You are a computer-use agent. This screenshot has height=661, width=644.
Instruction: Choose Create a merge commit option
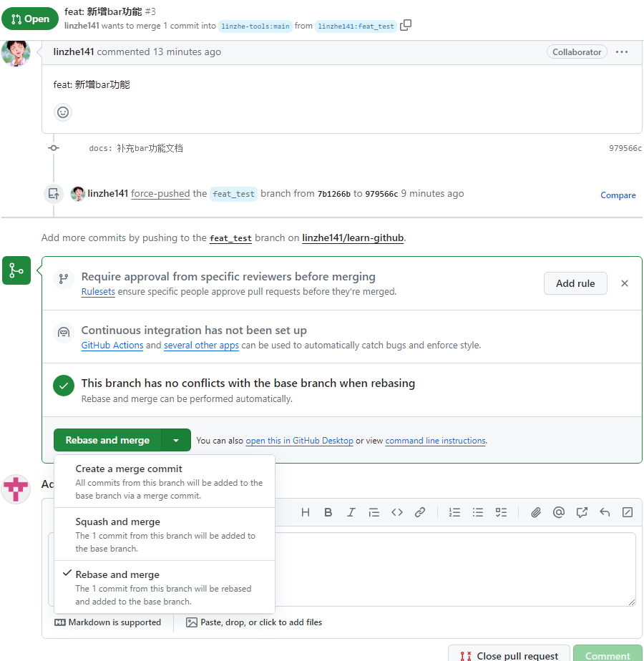[x=165, y=481]
